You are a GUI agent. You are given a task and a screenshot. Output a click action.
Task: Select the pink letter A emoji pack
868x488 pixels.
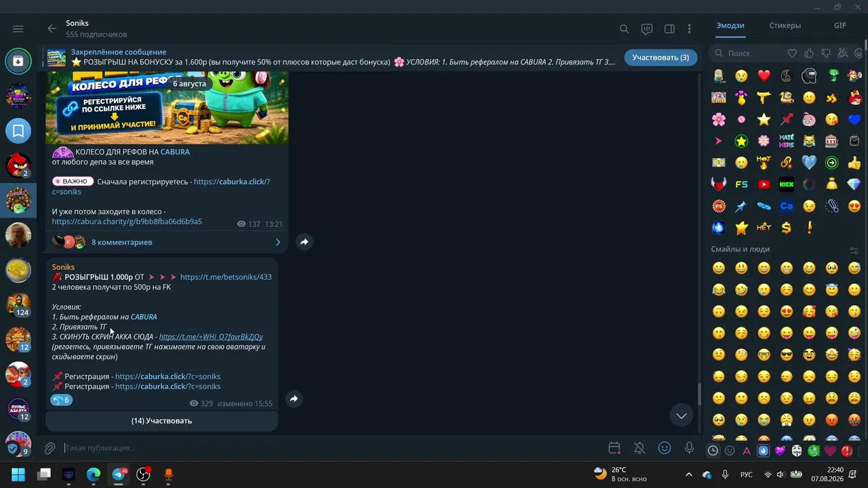point(747,451)
